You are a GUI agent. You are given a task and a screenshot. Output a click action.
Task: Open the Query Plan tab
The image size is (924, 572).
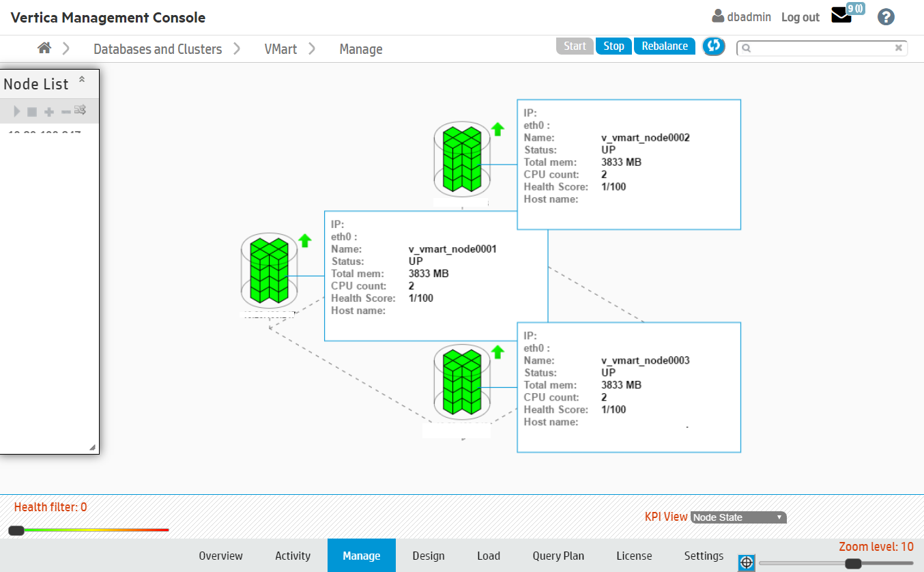558,556
